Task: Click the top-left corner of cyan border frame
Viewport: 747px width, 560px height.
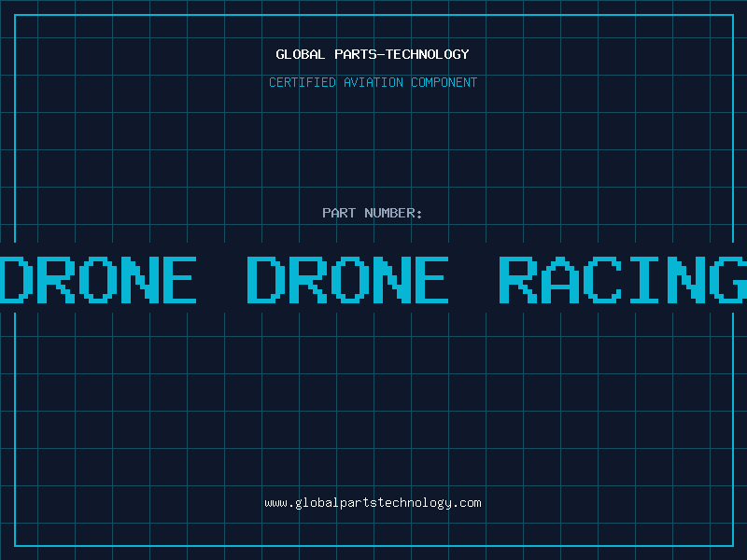Action: [15, 15]
